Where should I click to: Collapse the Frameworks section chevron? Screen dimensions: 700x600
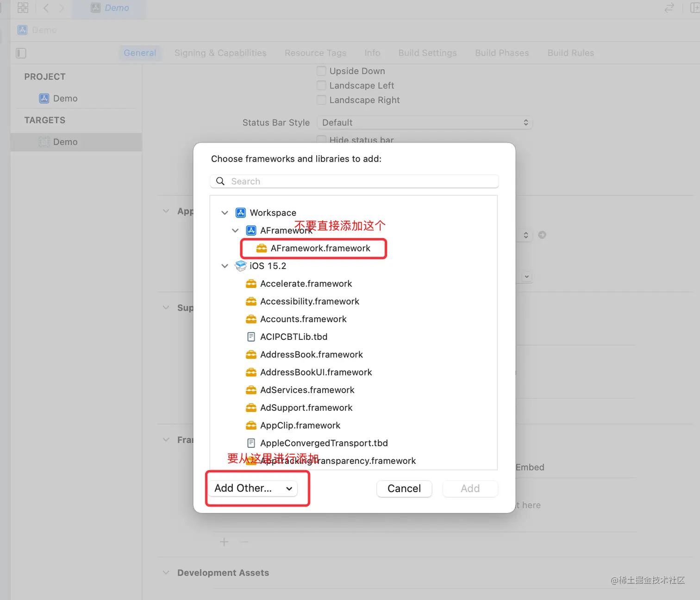(166, 440)
